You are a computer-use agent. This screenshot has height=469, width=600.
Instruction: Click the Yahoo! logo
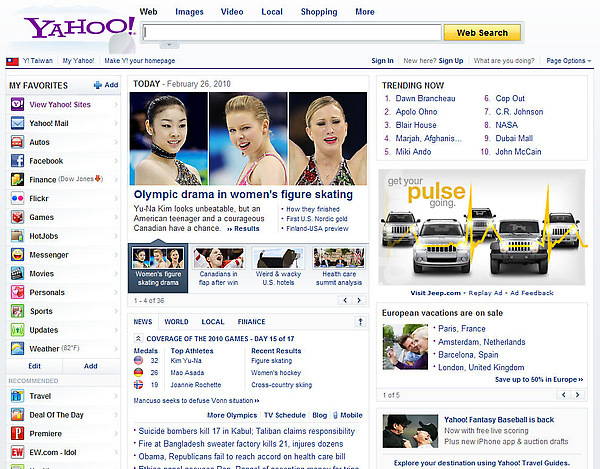click(80, 28)
